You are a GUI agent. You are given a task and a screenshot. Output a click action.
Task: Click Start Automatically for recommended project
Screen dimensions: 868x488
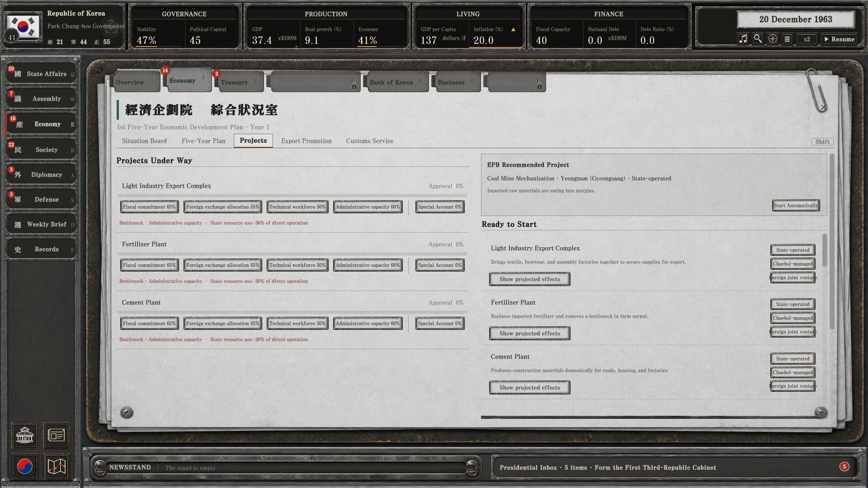pyautogui.click(x=796, y=206)
